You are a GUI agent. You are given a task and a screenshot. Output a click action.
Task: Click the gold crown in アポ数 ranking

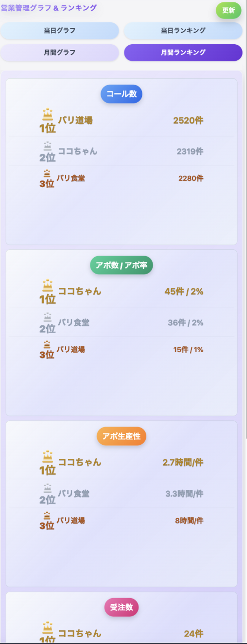[47, 286]
